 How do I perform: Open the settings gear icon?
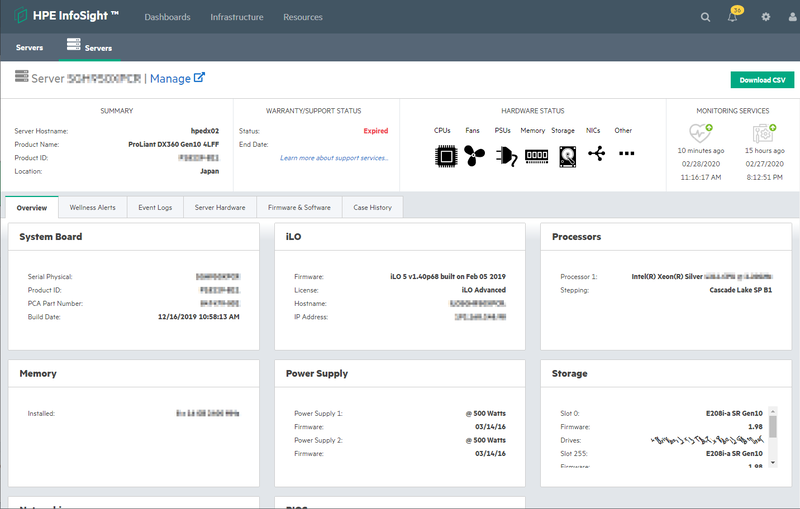click(765, 17)
